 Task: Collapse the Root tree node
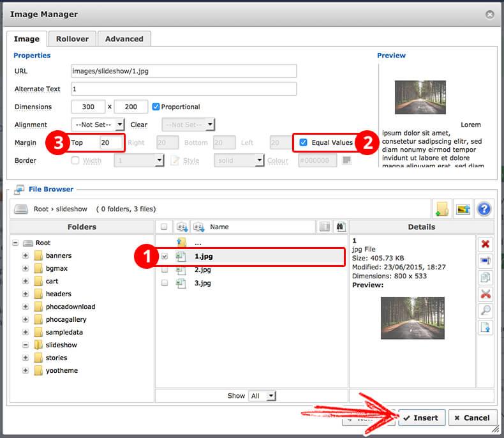15,243
